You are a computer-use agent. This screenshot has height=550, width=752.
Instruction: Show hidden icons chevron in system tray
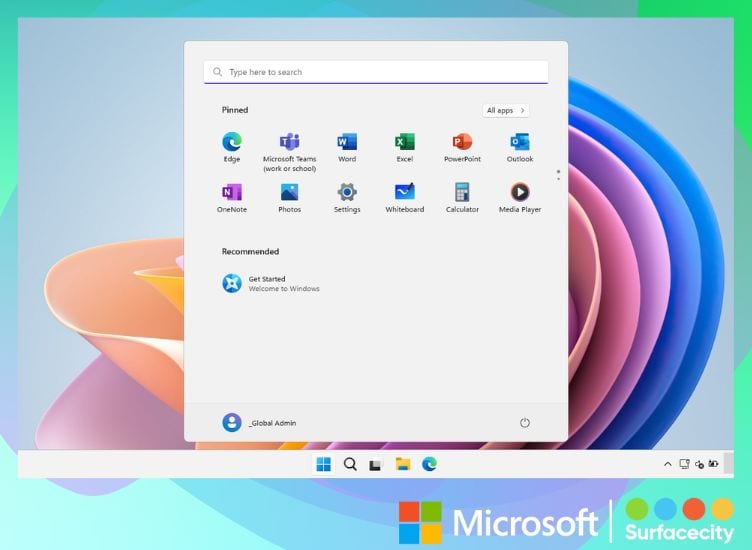point(668,464)
